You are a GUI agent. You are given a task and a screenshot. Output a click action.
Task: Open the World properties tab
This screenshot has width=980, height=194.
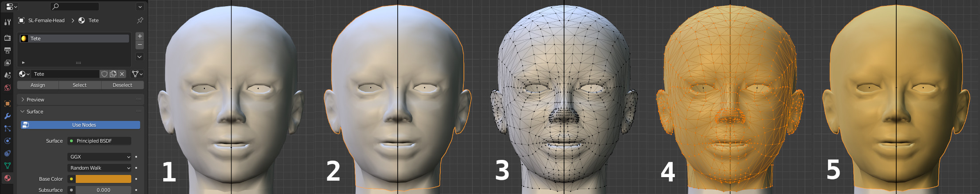pos(8,88)
